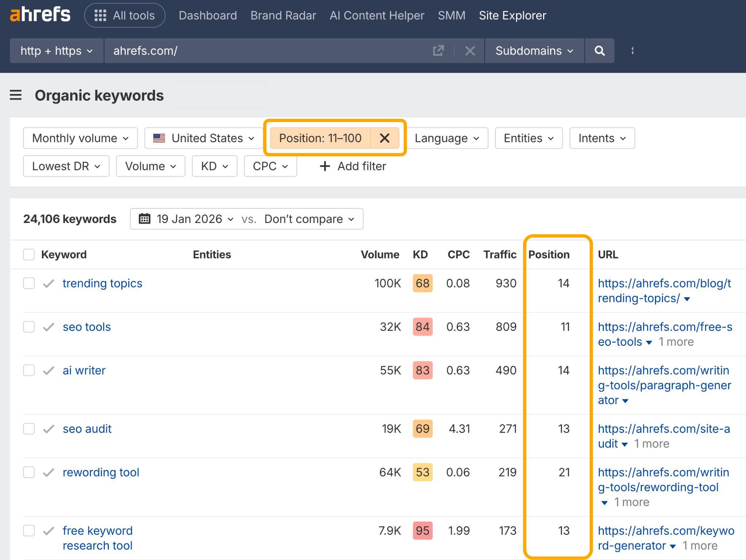Image resolution: width=746 pixels, height=560 pixels.
Task: Open the seo tools keyword link
Action: coord(87,327)
